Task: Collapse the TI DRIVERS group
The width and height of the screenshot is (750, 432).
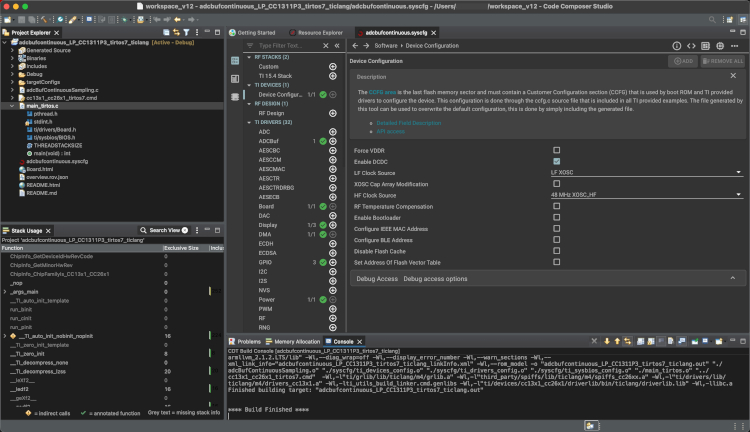Action: (x=249, y=122)
